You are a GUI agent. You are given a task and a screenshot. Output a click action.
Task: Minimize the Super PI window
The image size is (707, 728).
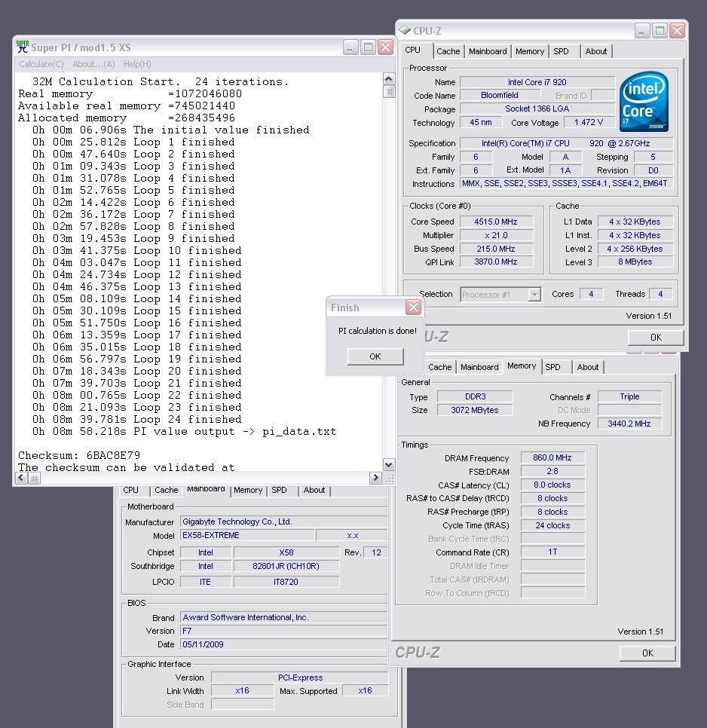point(350,47)
